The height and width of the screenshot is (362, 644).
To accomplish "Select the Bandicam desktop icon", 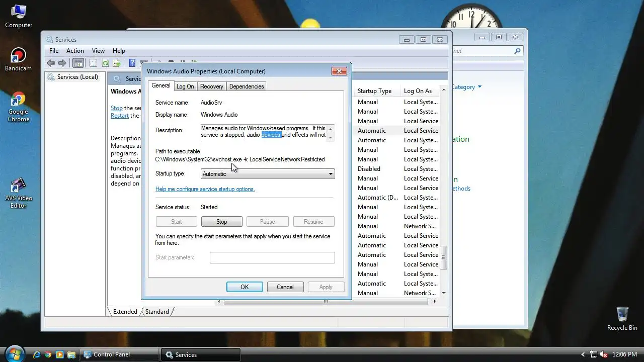I will click(19, 59).
